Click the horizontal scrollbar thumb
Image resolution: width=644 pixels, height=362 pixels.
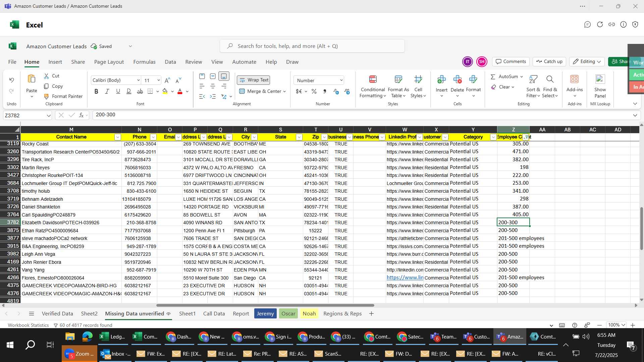tap(265, 305)
